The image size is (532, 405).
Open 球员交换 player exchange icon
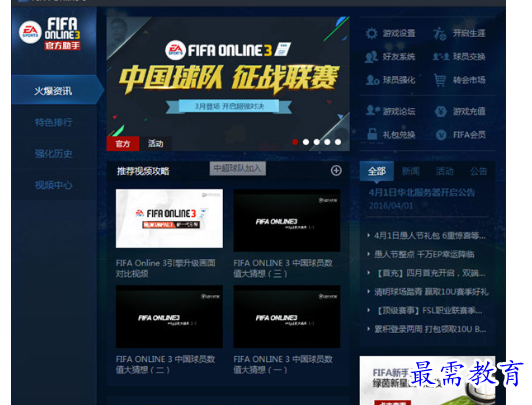441,57
